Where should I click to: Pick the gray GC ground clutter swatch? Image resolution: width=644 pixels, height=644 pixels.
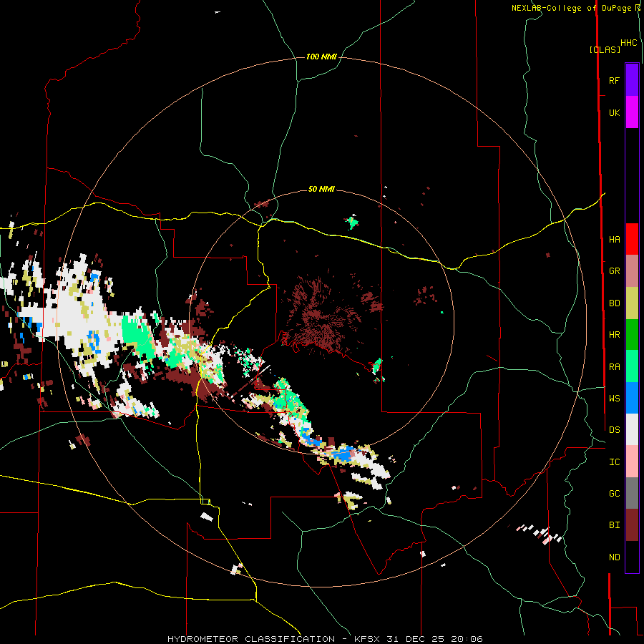coord(632,493)
